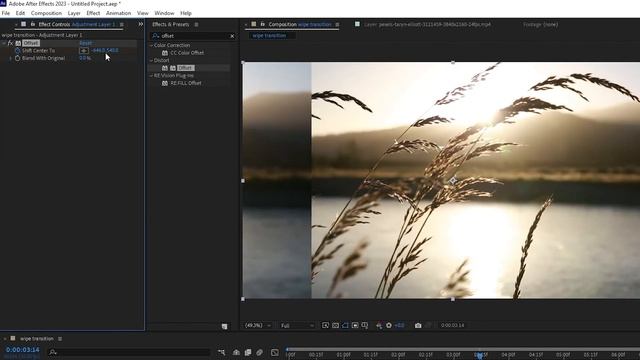Switch to Effect Controls tab
This screenshot has width=640, height=360.
pos(76,24)
